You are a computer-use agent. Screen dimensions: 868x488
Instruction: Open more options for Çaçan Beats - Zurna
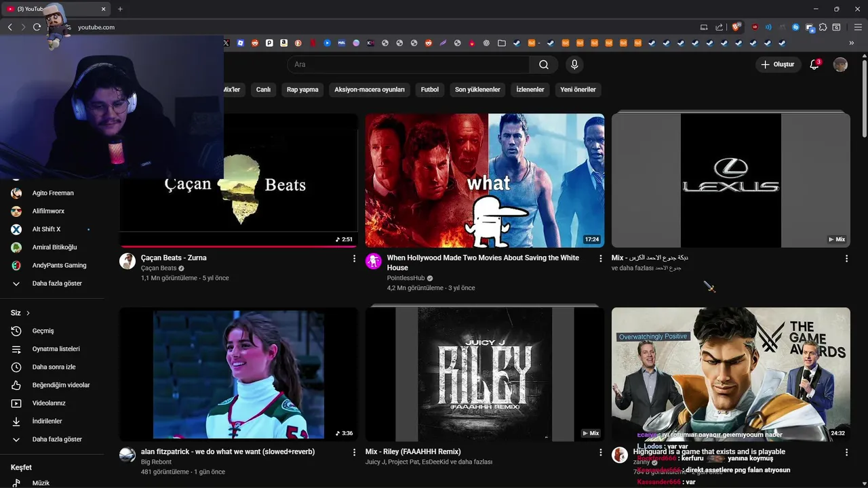[354, 258]
